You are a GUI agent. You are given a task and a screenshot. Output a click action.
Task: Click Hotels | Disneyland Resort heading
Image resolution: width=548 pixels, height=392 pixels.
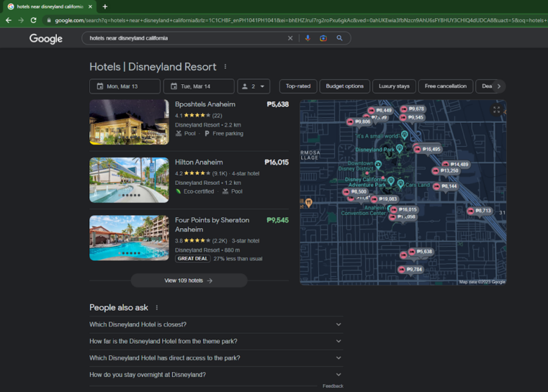click(153, 67)
